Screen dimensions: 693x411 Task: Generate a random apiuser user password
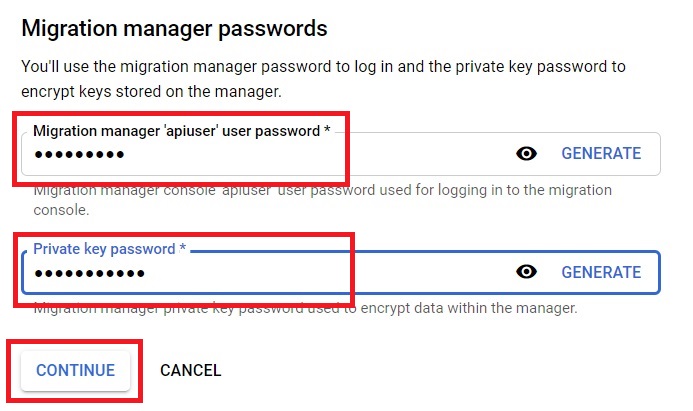601,153
